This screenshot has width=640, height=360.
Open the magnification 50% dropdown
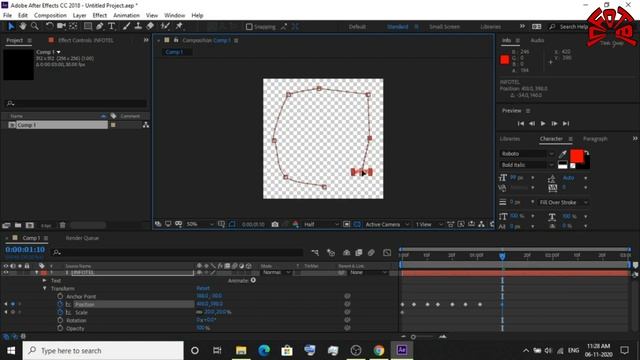tap(200, 224)
